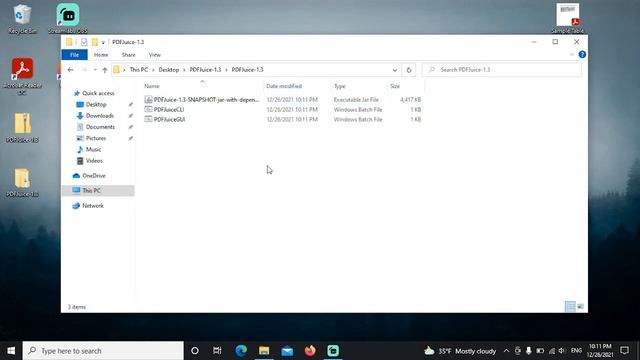The width and height of the screenshot is (640, 360).
Task: Open Documents in navigation pane
Action: (x=100, y=127)
